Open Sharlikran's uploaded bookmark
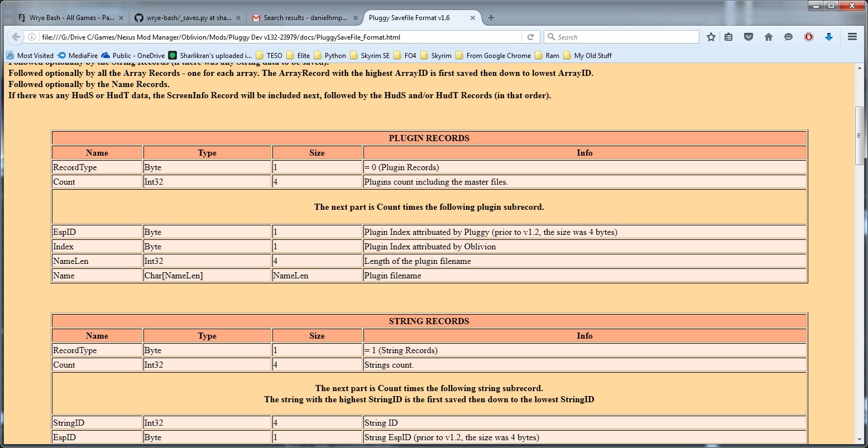Image resolution: width=868 pixels, height=448 pixels. 210,55
